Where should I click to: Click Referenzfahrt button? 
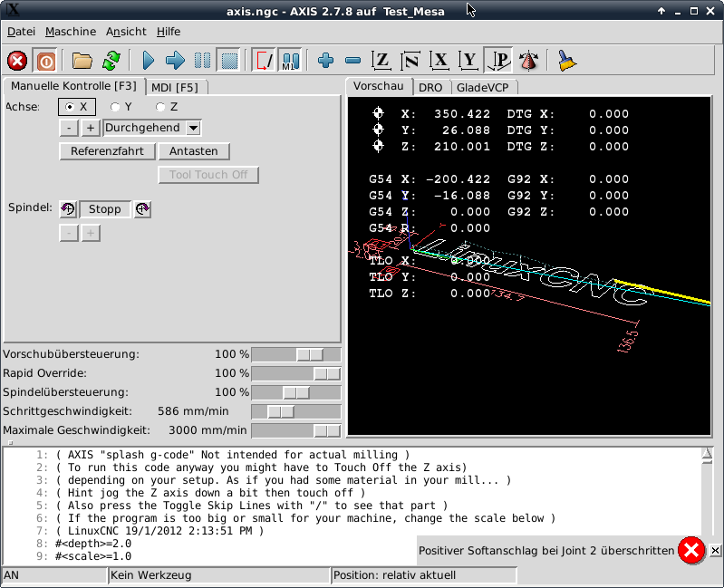click(x=107, y=151)
